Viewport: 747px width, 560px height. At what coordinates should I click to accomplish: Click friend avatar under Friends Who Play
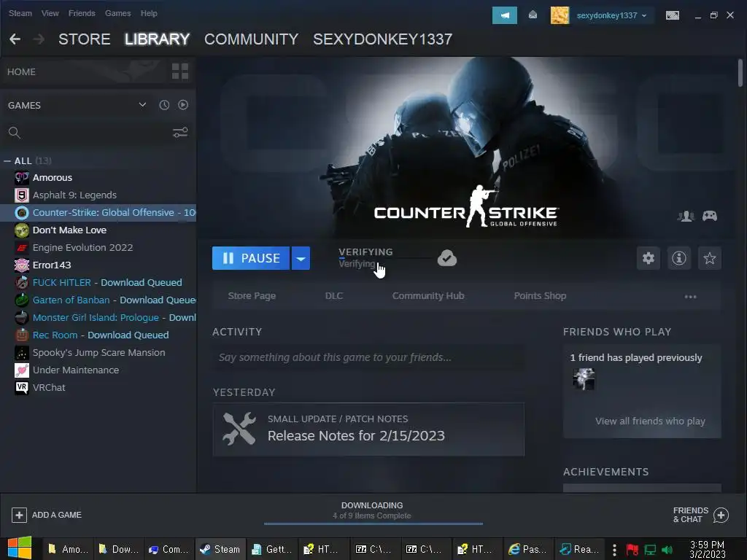click(584, 379)
